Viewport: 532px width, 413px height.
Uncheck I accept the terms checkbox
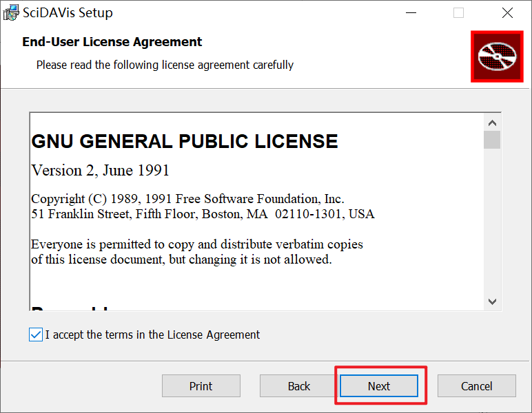tap(36, 335)
